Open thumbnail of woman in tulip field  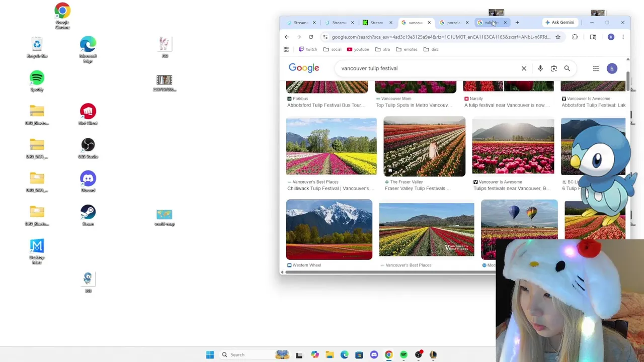coord(424,146)
